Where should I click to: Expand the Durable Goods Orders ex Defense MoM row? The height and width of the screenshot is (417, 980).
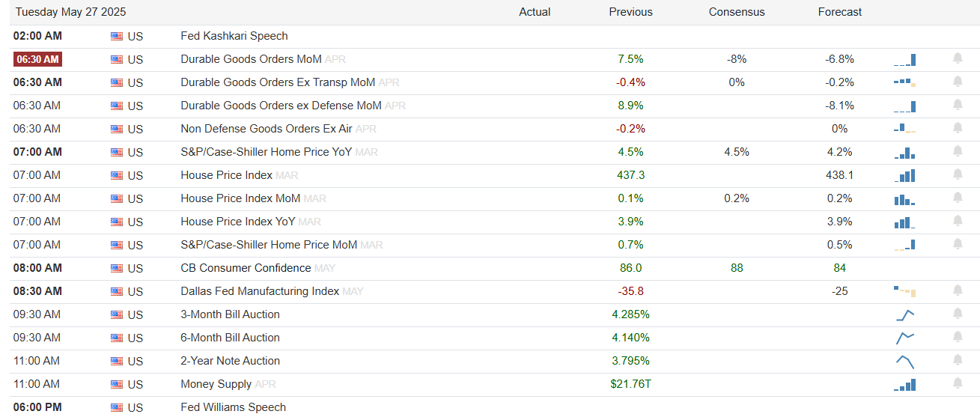click(494, 106)
